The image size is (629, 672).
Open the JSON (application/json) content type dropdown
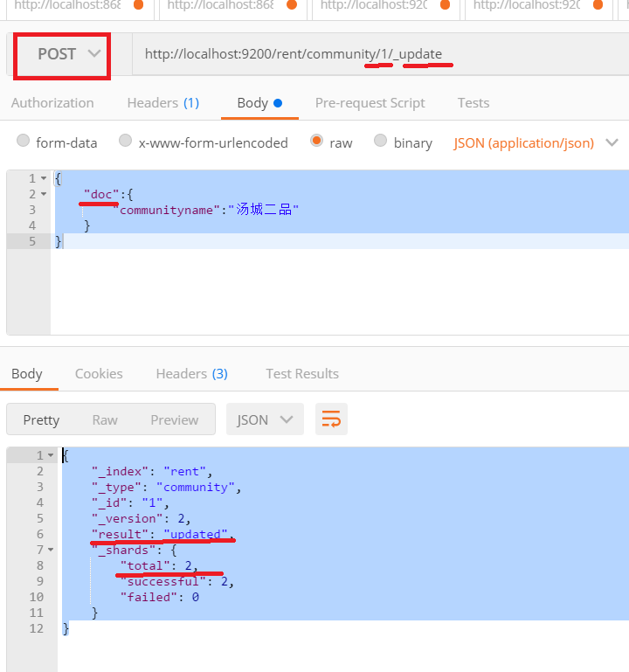536,143
